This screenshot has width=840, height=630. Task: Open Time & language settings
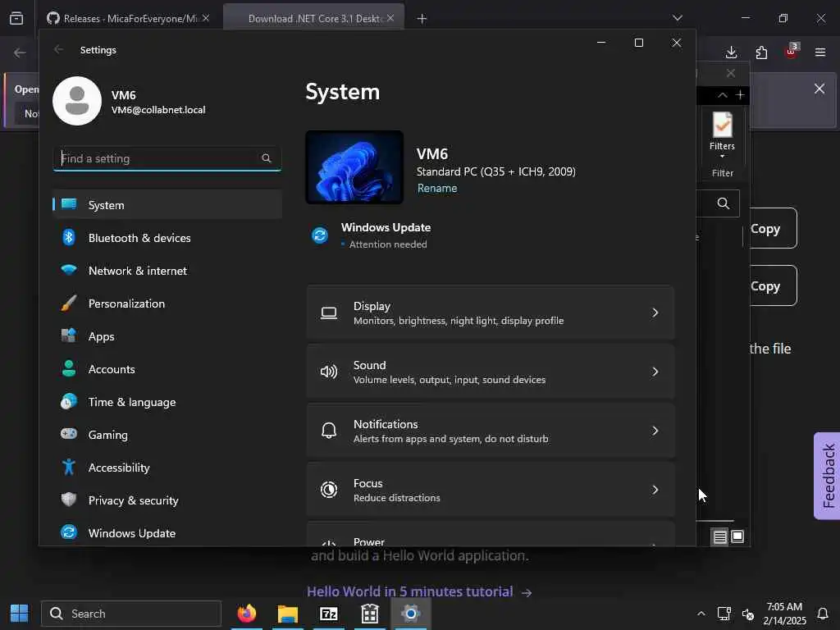pyautogui.click(x=167, y=402)
